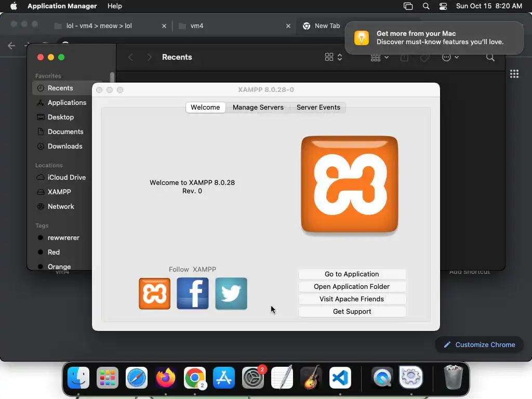Open Applications in Finder sidebar
Screen dimensions: 532x399
(x=62, y=102)
